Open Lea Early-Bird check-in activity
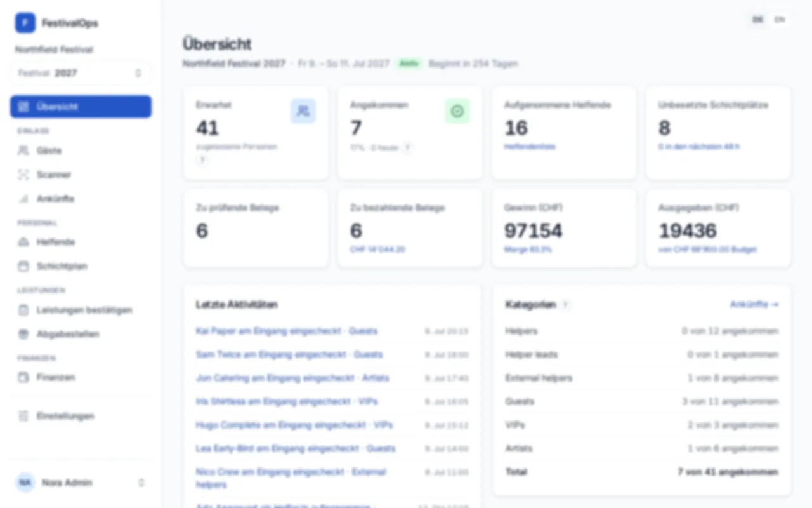The image size is (812, 508). pos(296,448)
